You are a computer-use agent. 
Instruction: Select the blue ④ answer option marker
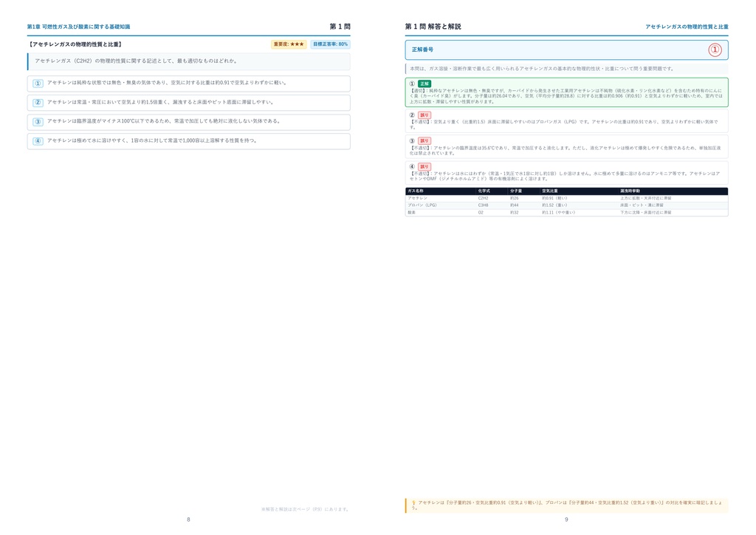[38, 141]
